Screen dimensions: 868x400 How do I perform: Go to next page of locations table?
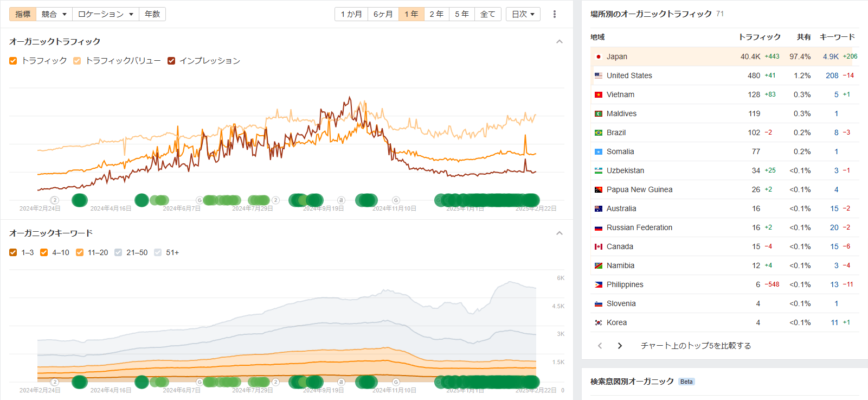tap(620, 346)
